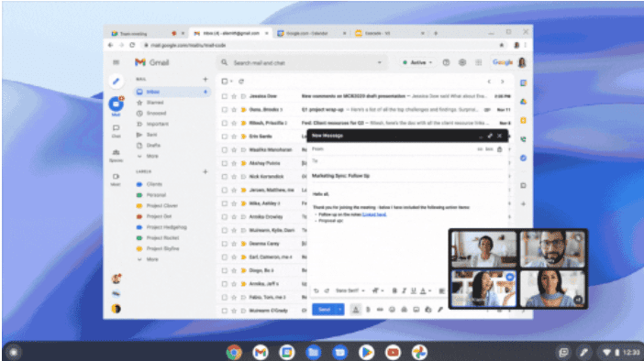The height and width of the screenshot is (361, 644).
Task: Insert files using the Drive icon in compose
Action: click(405, 310)
